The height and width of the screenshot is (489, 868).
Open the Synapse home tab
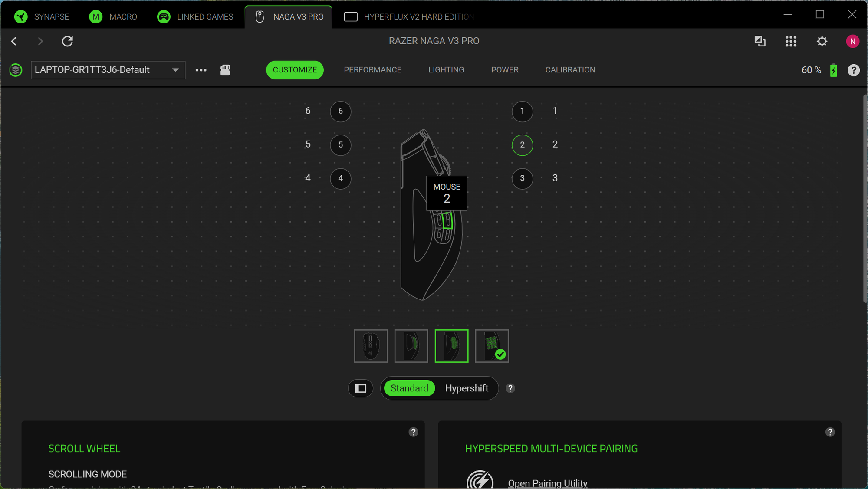42,16
